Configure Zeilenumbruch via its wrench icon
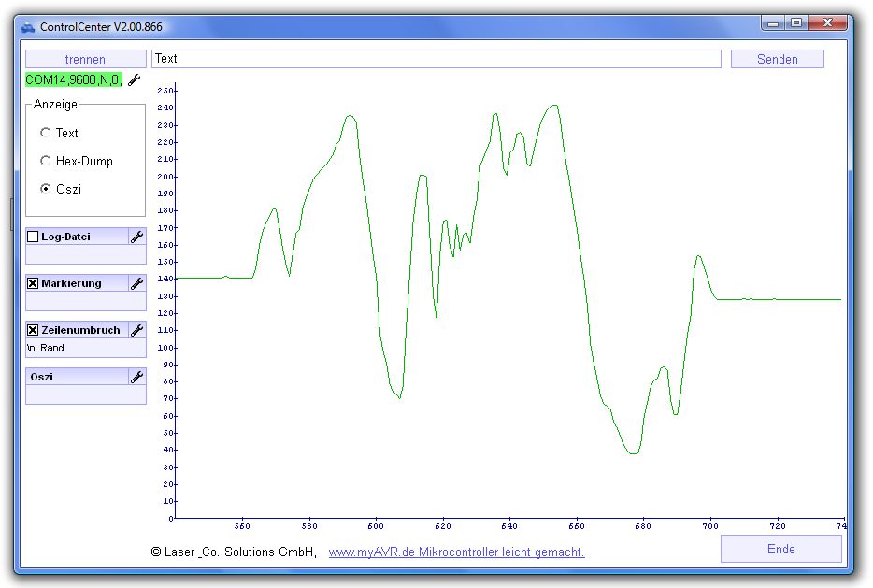Screen dimensions: 873x588 point(136,330)
